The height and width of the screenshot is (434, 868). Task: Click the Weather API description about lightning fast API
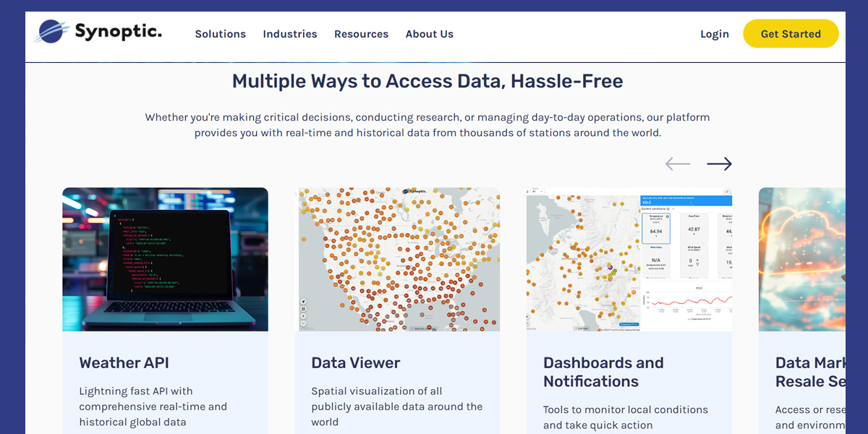[x=153, y=407]
